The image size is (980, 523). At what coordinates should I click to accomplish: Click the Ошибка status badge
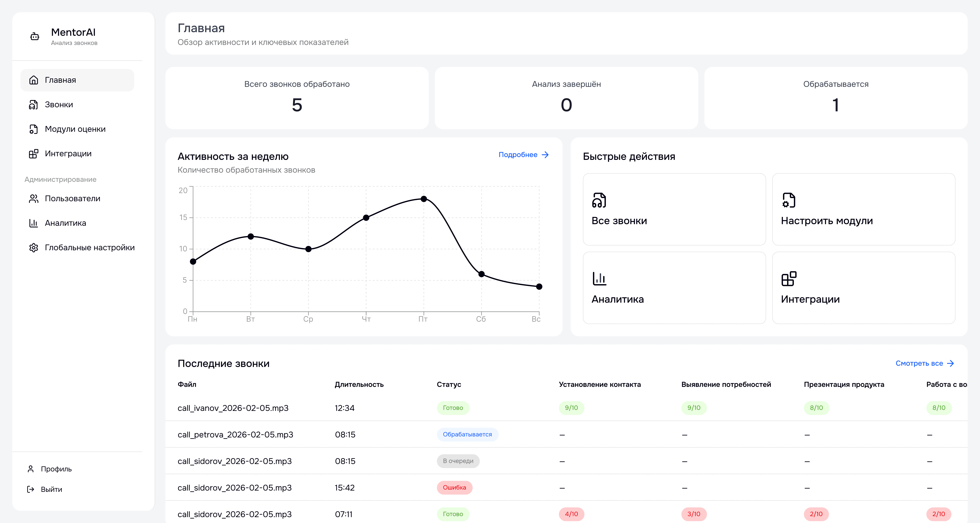454,488
